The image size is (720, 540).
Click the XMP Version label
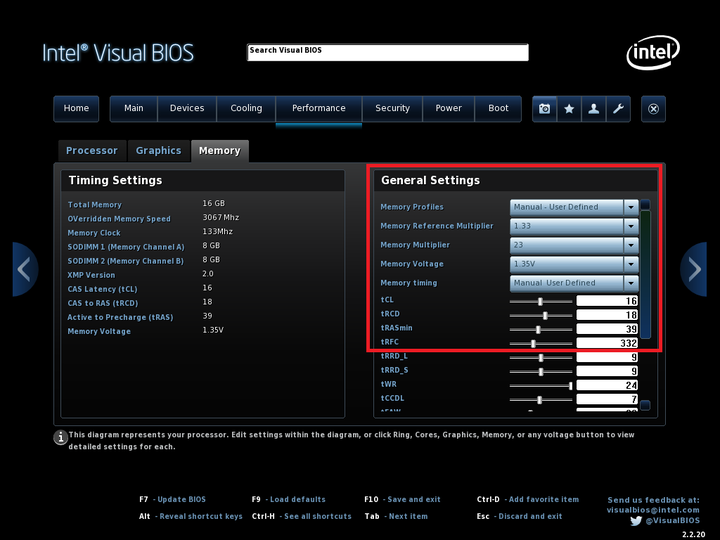pos(91,275)
